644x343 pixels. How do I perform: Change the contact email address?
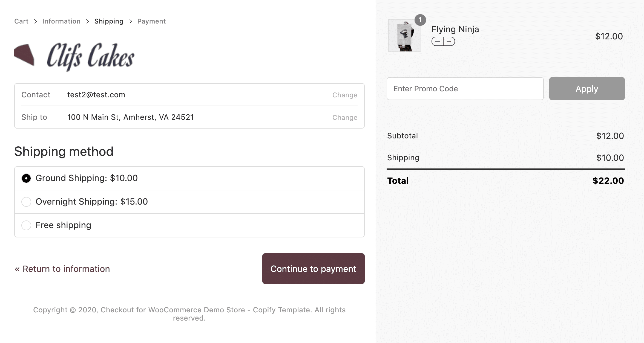coord(344,95)
